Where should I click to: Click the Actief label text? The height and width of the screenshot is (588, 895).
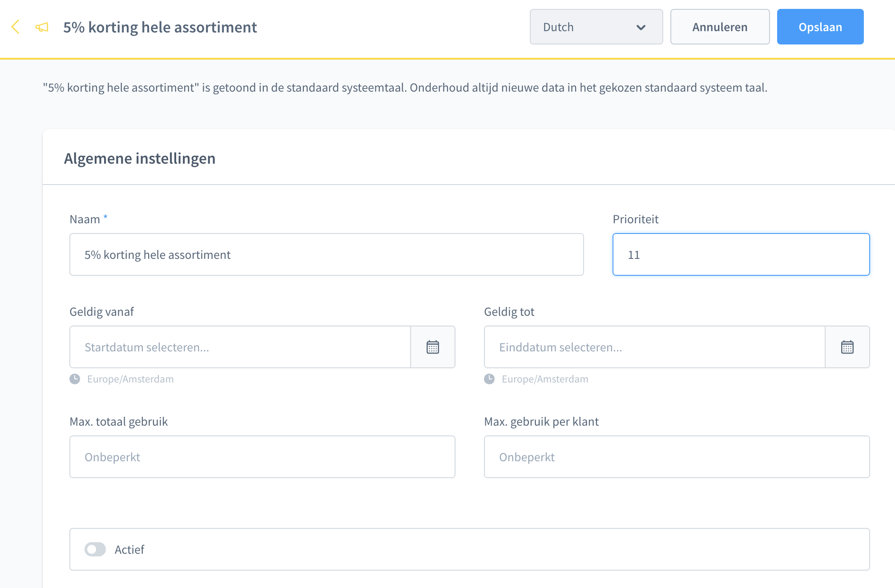tap(129, 550)
